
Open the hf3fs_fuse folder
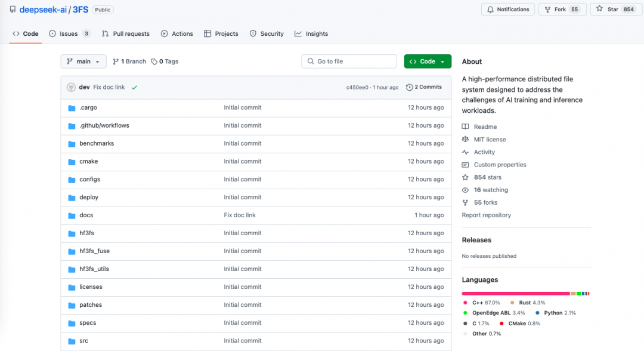(94, 251)
